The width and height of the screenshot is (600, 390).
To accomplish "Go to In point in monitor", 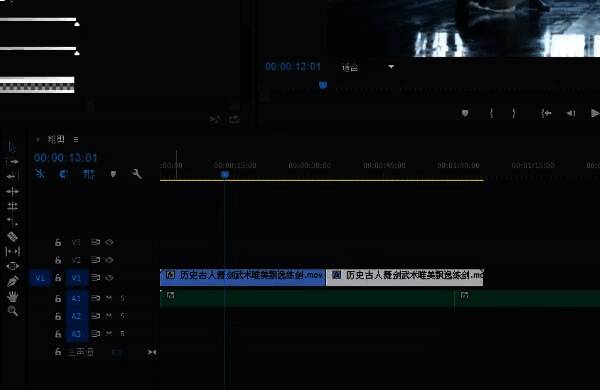I will coord(546,113).
